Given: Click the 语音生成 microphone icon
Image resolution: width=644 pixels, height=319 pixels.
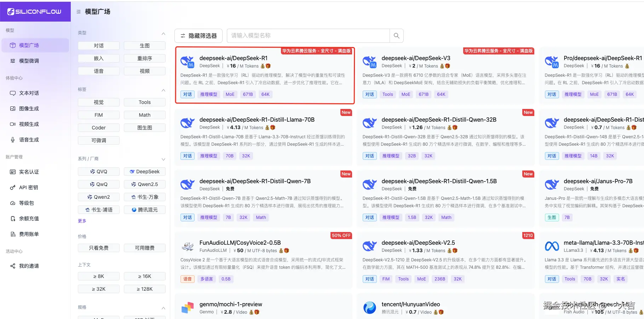Looking at the screenshot, I should 13,140.
